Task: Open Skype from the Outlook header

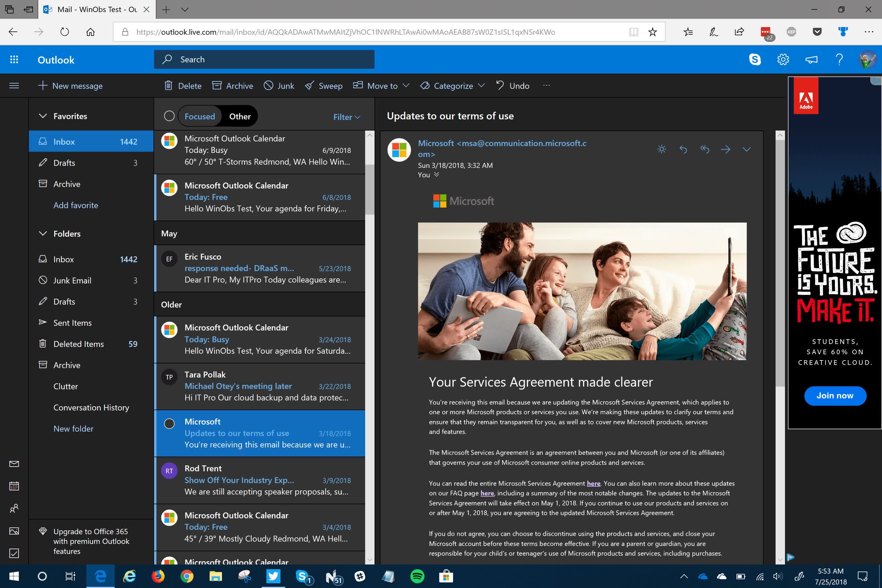Action: tap(754, 59)
